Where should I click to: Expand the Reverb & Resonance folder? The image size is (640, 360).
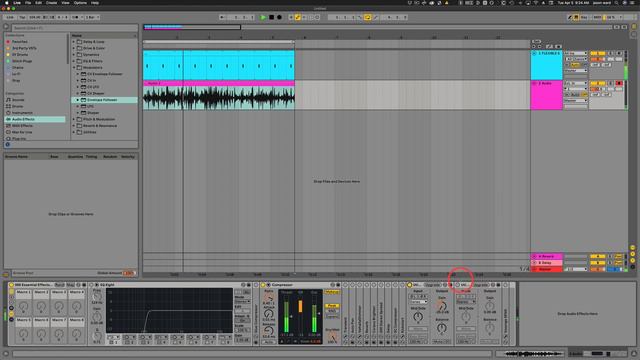pos(74,126)
